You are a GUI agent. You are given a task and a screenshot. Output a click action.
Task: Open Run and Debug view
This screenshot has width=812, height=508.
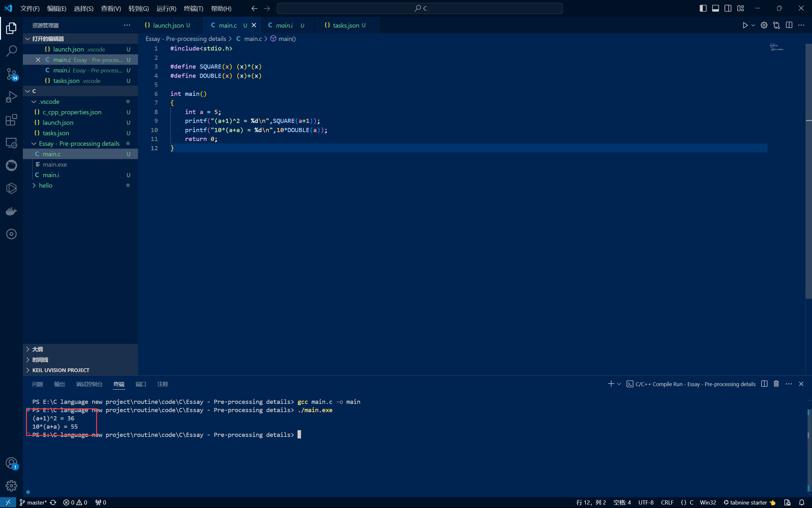(11, 97)
